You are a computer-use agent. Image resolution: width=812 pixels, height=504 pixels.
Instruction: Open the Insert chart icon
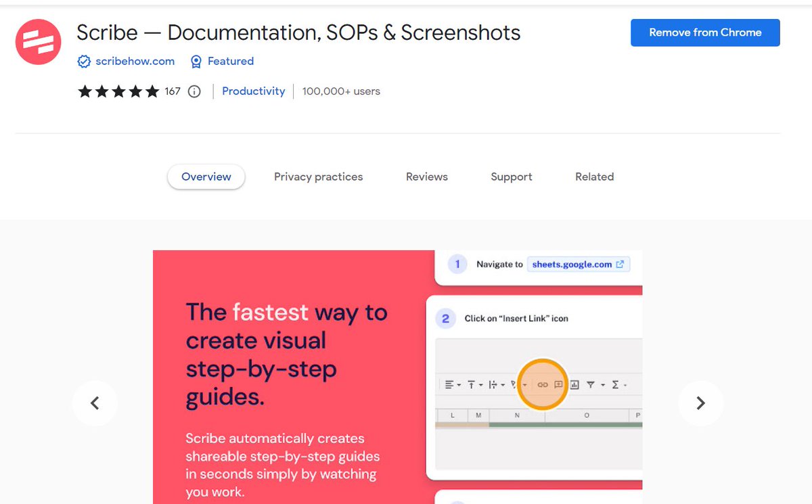pyautogui.click(x=574, y=384)
